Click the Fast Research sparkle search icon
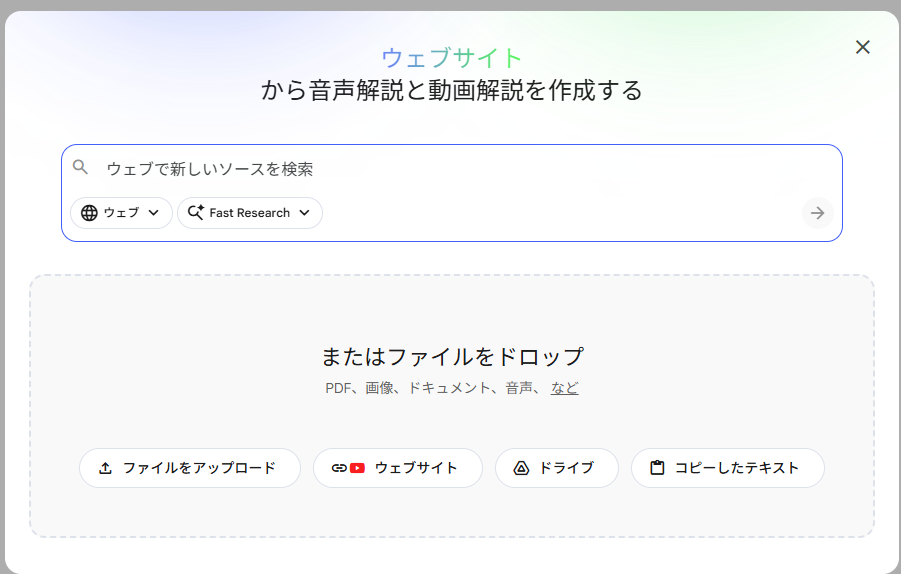The width and height of the screenshot is (901, 574). [196, 213]
